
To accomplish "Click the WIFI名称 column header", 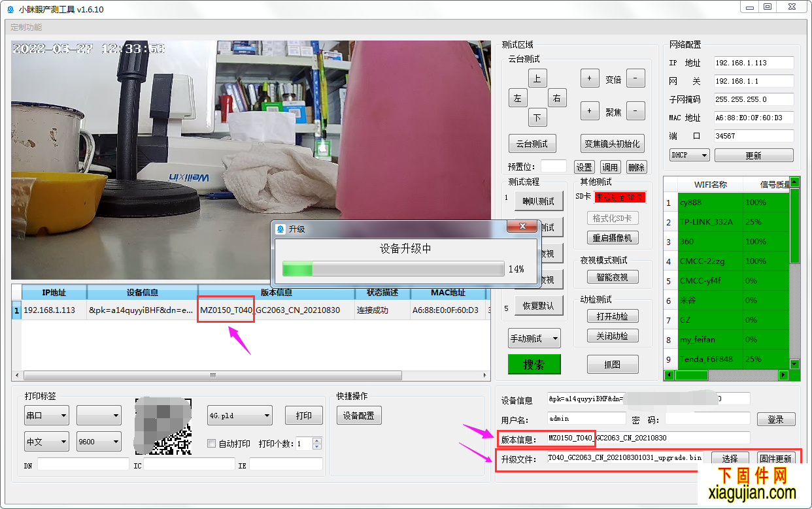I will [x=710, y=184].
